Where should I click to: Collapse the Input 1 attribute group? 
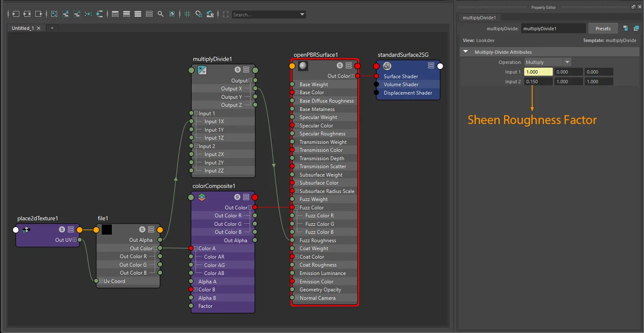pyautogui.click(x=196, y=113)
